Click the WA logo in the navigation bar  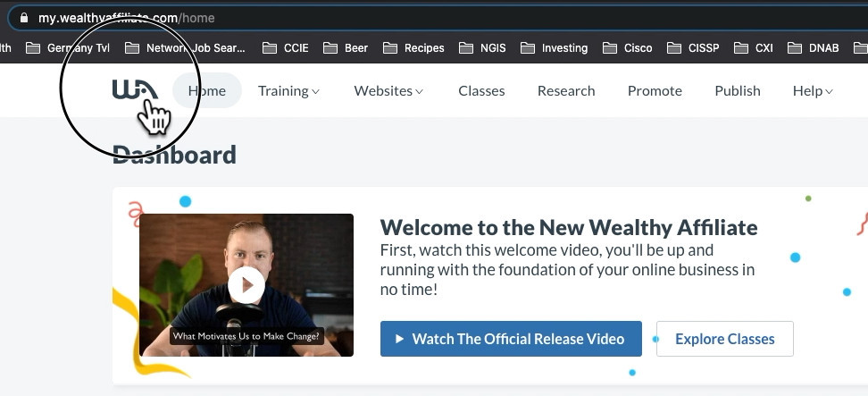pos(135,89)
